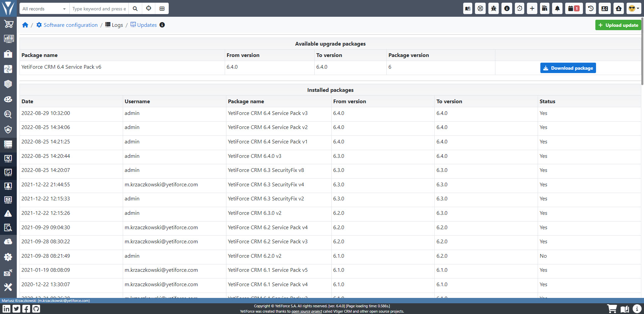This screenshot has width=644, height=314.
Task: Click the 'No' status for CRM 6.2.0 v2
Action: [543, 256]
